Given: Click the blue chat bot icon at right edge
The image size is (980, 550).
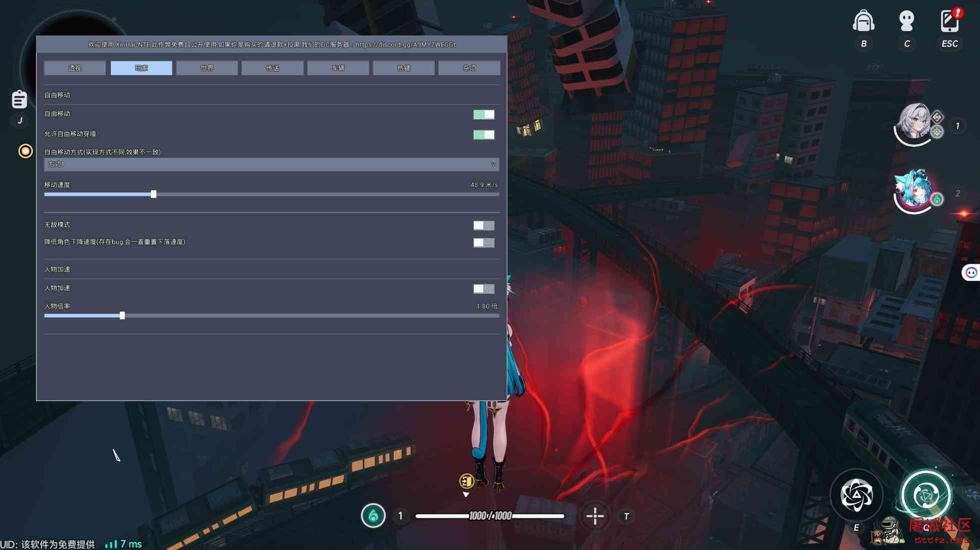Looking at the screenshot, I should (971, 272).
